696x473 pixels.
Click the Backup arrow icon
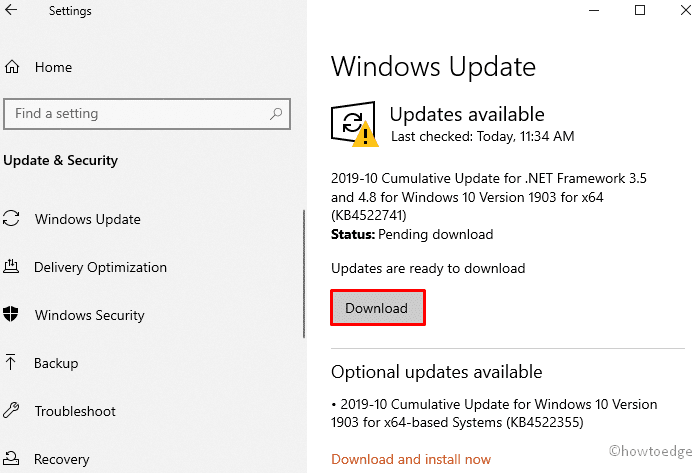click(x=12, y=363)
